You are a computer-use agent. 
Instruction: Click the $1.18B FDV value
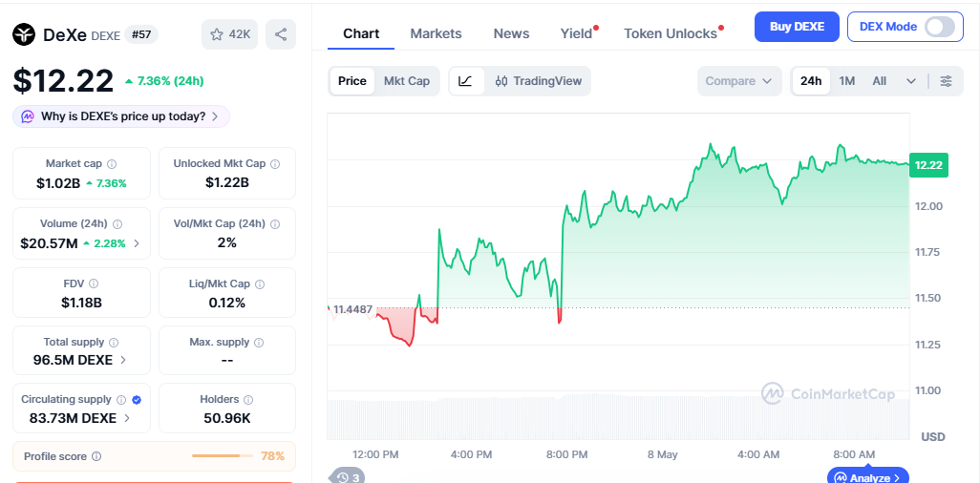pyautogui.click(x=81, y=303)
